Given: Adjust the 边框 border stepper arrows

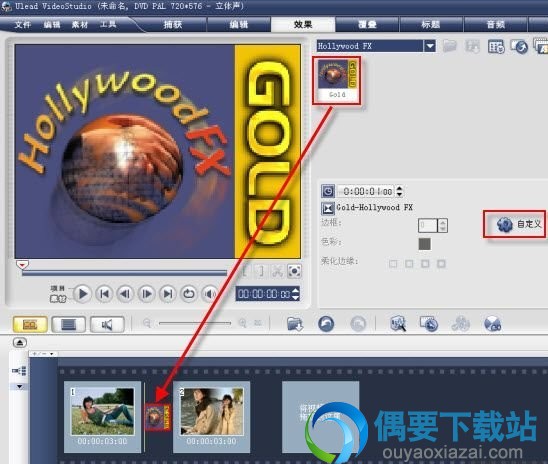Looking at the screenshot, I should point(443,225).
